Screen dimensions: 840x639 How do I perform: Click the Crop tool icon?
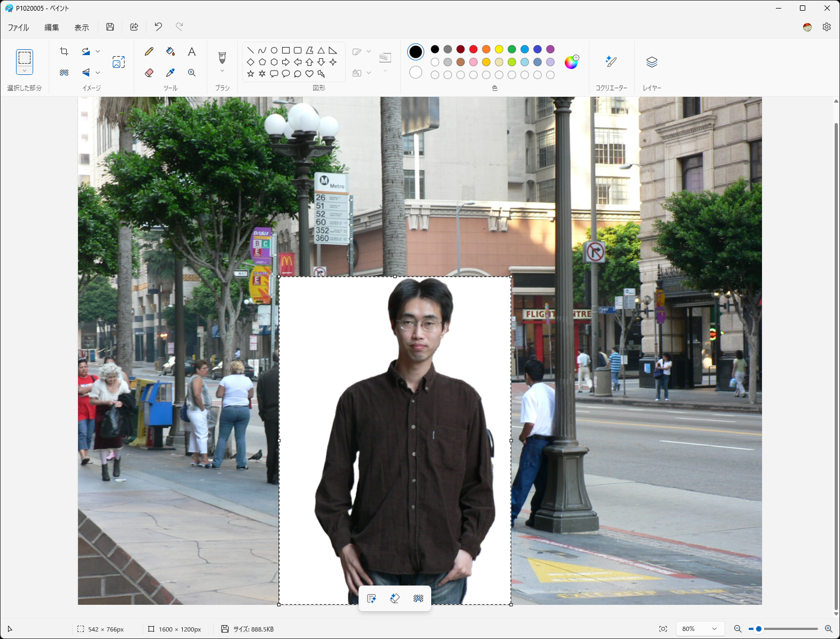click(64, 51)
